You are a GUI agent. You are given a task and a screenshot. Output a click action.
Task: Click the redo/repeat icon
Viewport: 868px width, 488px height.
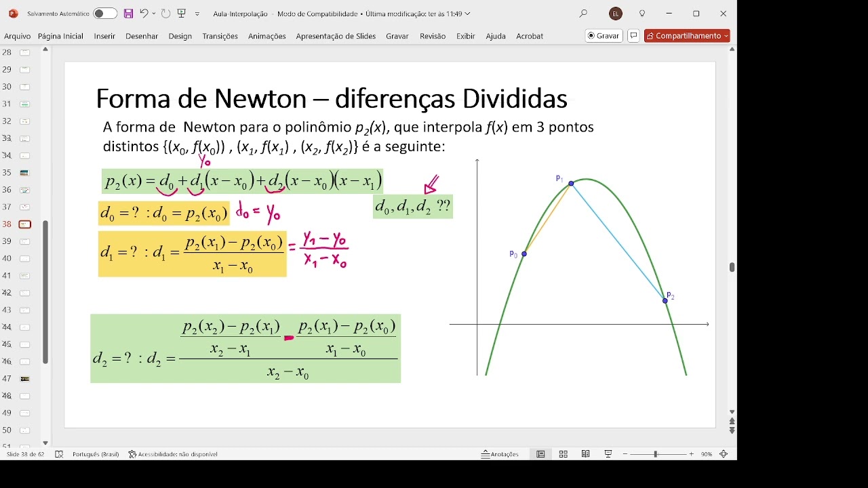point(165,14)
